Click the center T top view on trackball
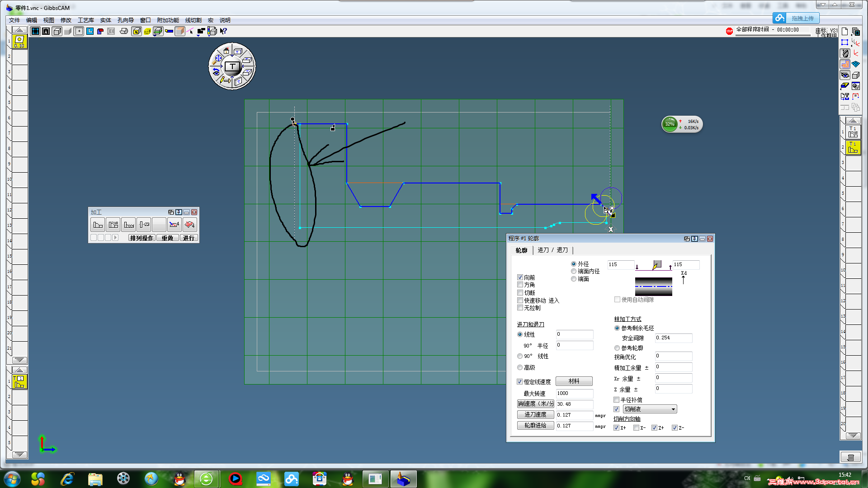Viewport: 868px width, 488px height. [232, 66]
